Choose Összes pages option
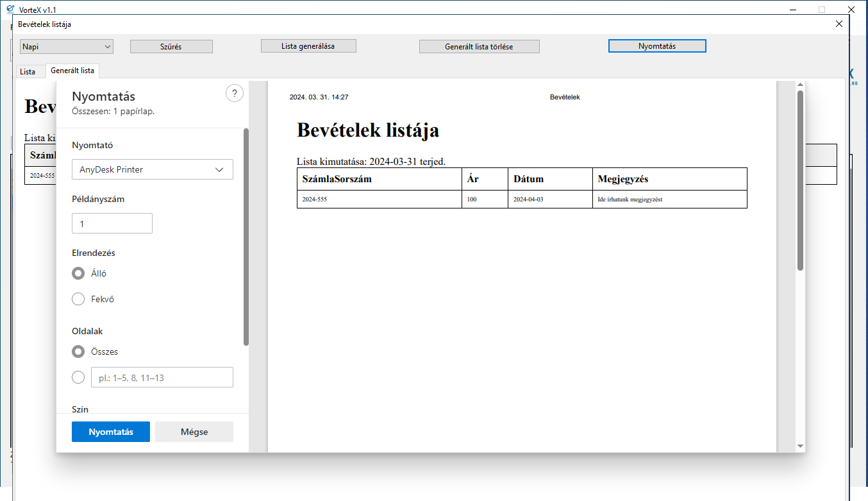The height and width of the screenshot is (501, 868). (x=78, y=352)
